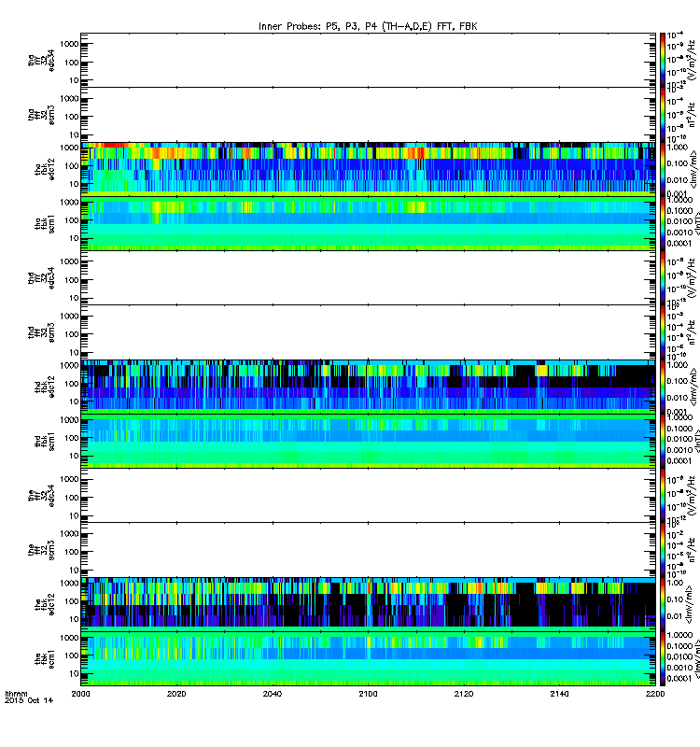This screenshot has height=747, width=700.
Task: Click the 2120 time axis label
Action: coord(464,694)
